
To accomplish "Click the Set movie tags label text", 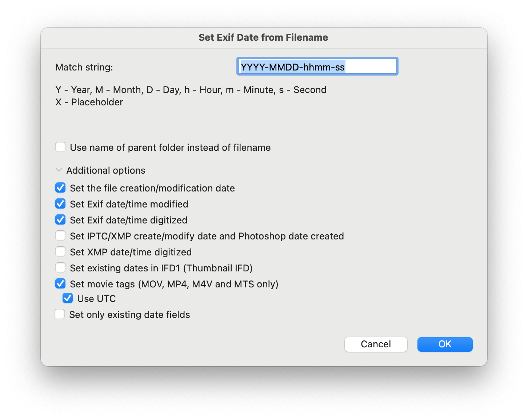I will (x=174, y=284).
